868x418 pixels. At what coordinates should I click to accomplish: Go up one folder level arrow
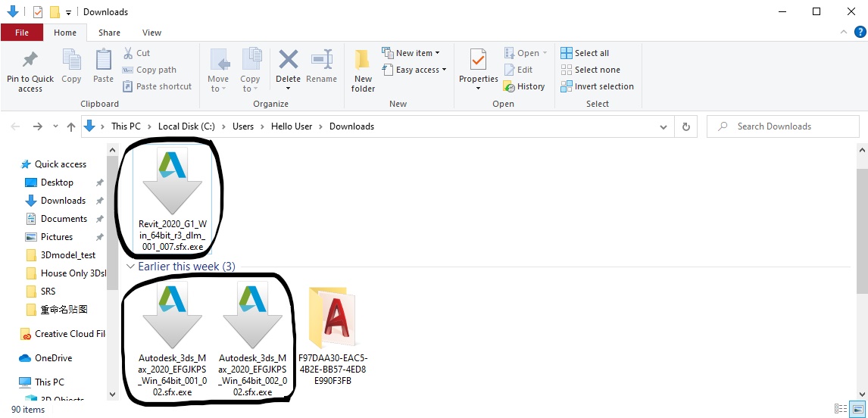click(71, 126)
